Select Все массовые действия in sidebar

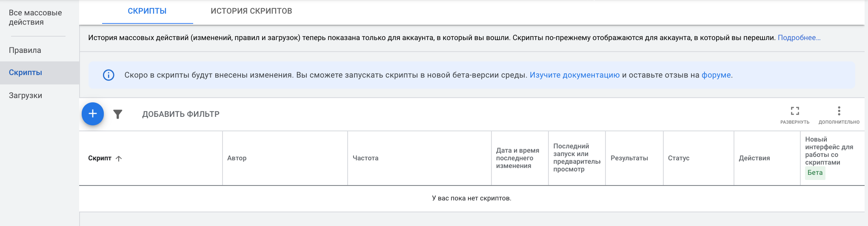(35, 17)
